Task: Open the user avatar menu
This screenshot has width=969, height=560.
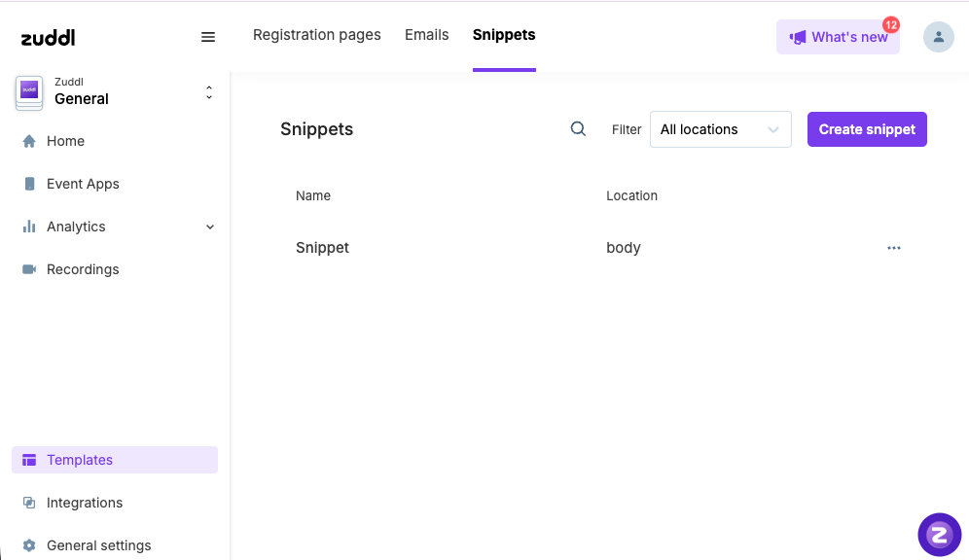Action: [x=938, y=37]
